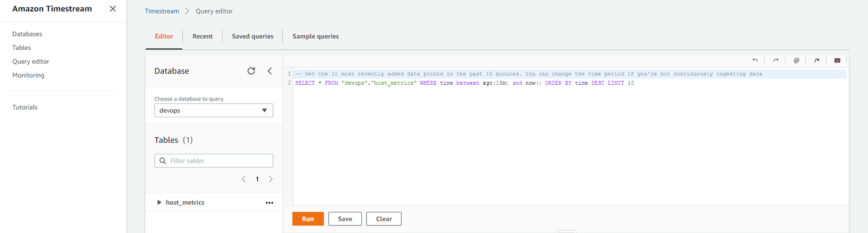Click the search icon in Filter tables

(163, 161)
